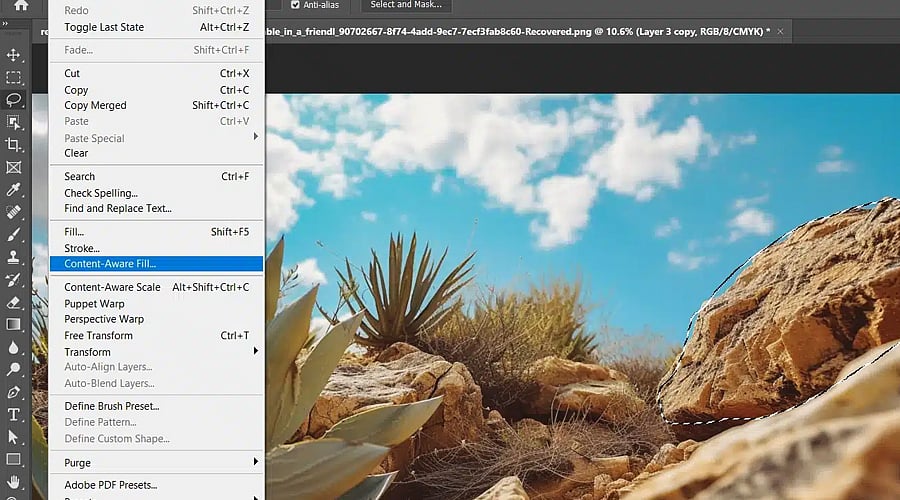
Task: Select Content-Aware Fill
Action: pyautogui.click(x=156, y=264)
